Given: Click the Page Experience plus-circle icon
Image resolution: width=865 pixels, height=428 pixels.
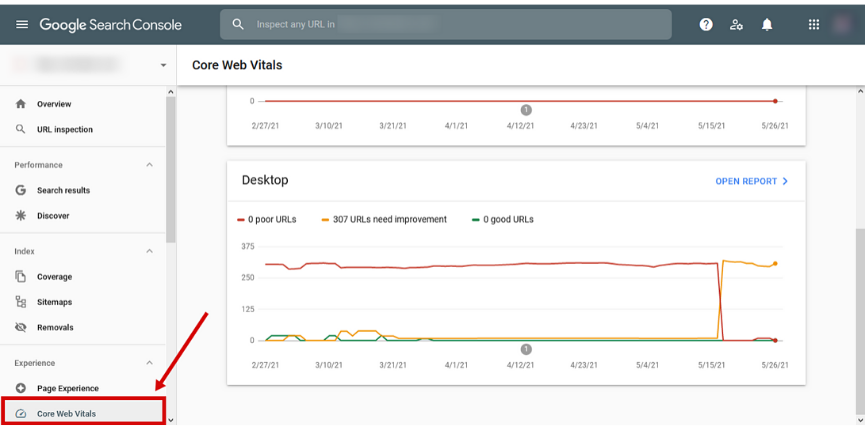Looking at the screenshot, I should 20,388.
